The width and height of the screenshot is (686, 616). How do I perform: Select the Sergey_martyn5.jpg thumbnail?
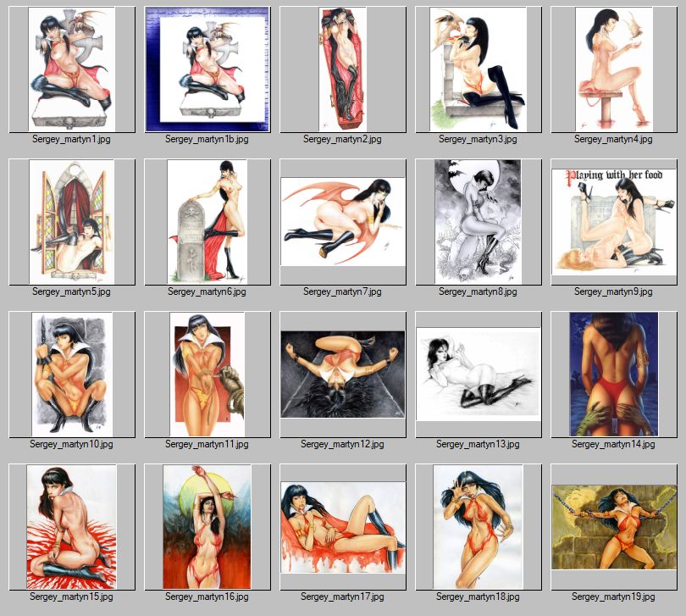(x=72, y=221)
